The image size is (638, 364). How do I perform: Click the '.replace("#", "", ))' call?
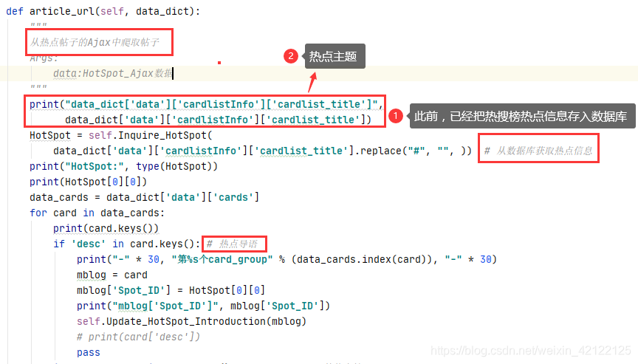coord(413,151)
